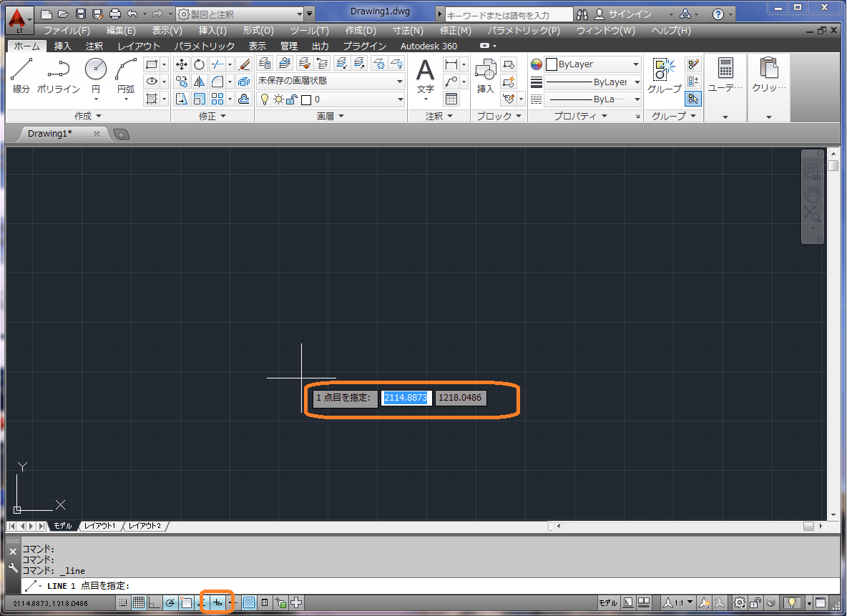Select the 線分 line tool

click(x=21, y=76)
